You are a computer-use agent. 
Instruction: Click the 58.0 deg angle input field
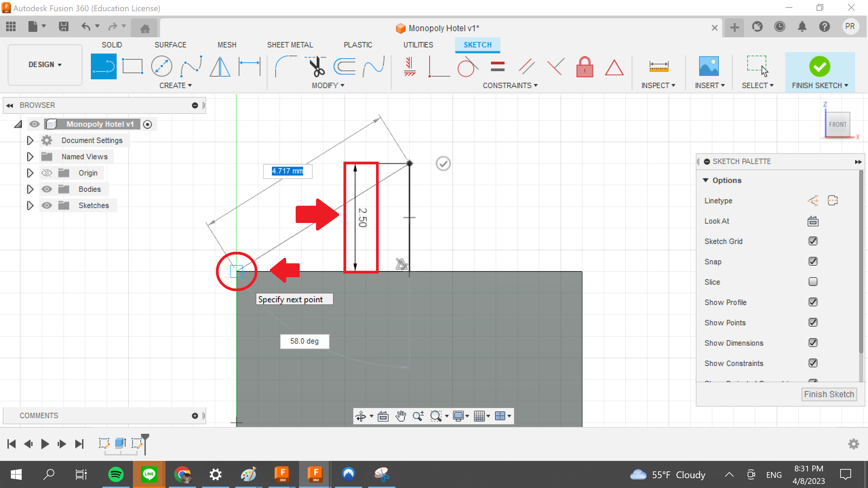(x=304, y=341)
